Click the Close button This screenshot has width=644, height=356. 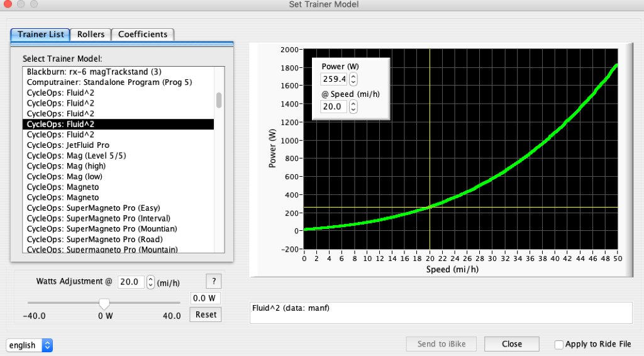[511, 344]
